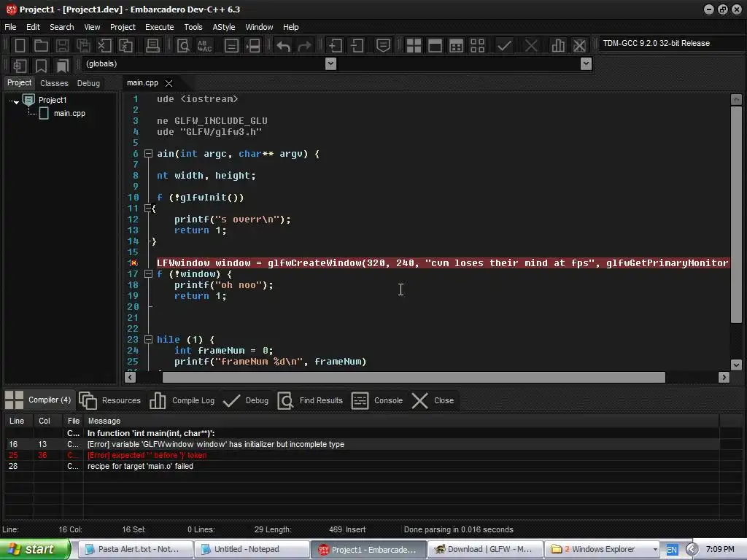Image resolution: width=747 pixels, height=560 pixels.
Task: Open Replace with the AB-AC icon
Action: (205, 46)
